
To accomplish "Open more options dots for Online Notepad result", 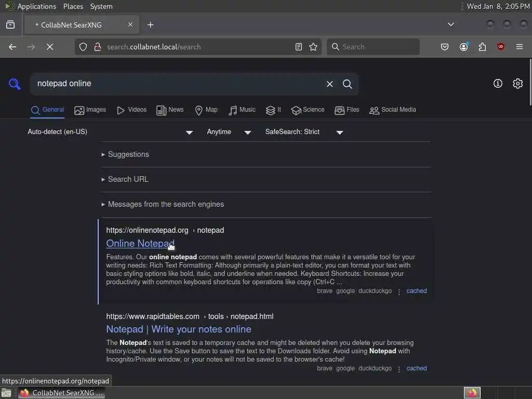I will point(399,292).
